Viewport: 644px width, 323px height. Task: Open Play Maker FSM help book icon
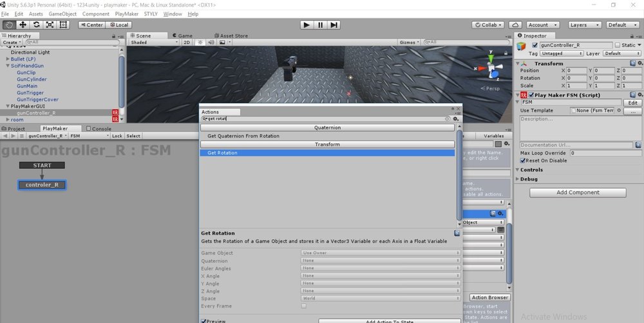tap(633, 95)
